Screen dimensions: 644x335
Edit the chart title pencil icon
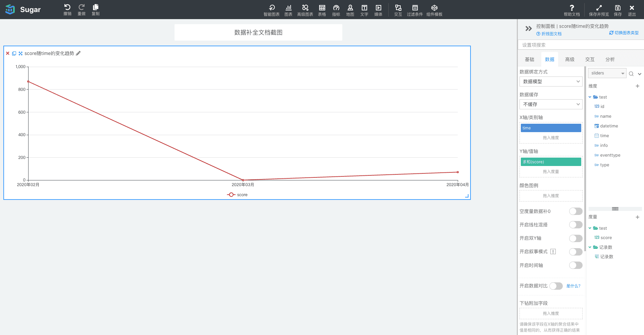78,53
